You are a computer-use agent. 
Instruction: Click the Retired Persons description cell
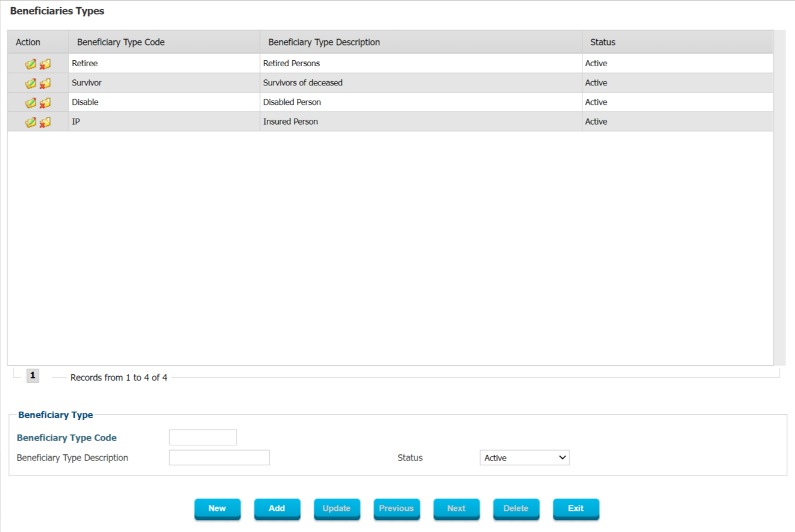click(x=421, y=63)
